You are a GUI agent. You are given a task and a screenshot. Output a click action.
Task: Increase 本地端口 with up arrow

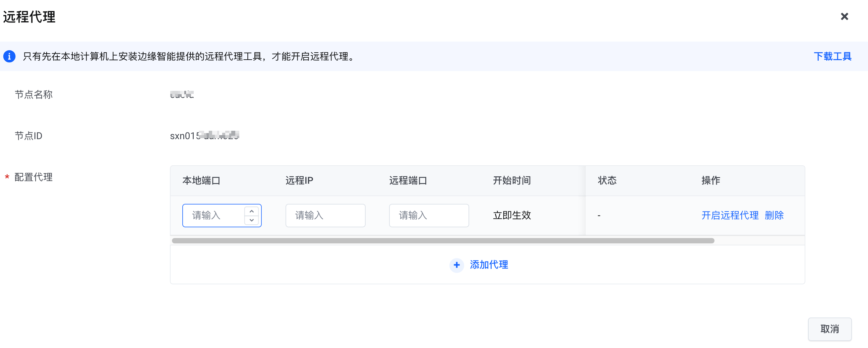(251, 211)
